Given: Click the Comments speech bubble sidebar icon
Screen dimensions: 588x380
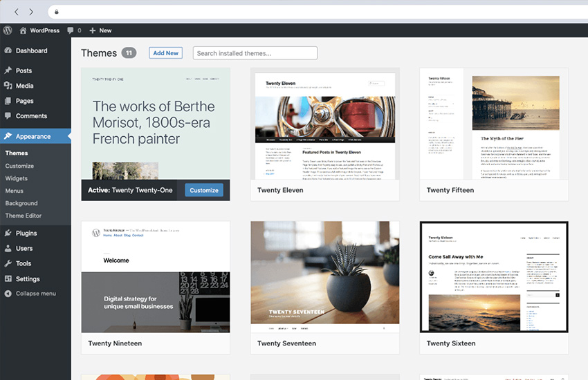Looking at the screenshot, I should click(8, 115).
